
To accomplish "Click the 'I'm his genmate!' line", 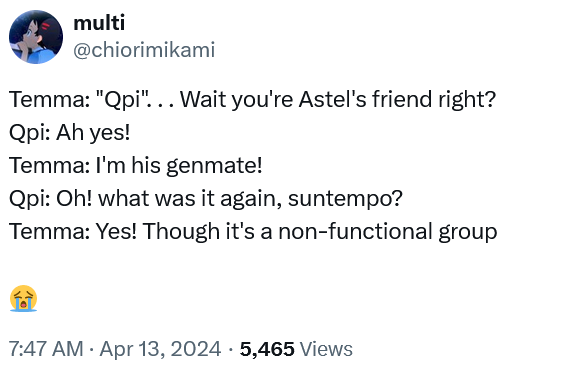I will [x=136, y=166].
